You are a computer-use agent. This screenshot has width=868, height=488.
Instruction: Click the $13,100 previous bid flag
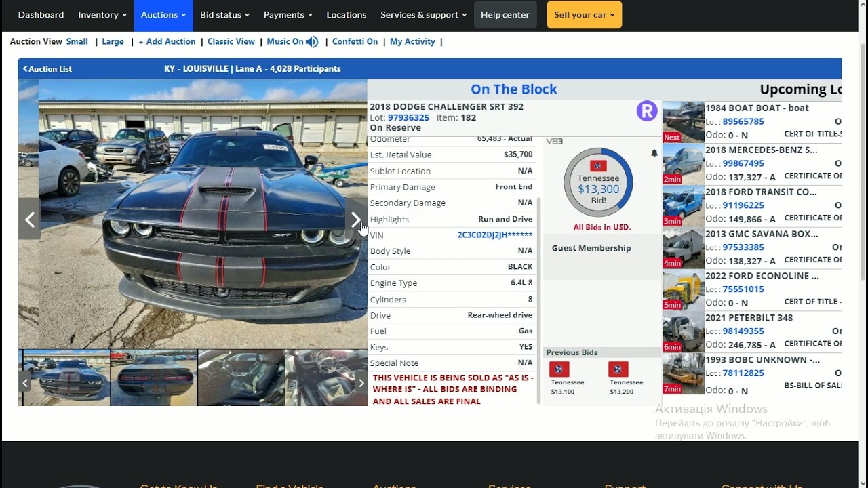[x=559, y=369]
